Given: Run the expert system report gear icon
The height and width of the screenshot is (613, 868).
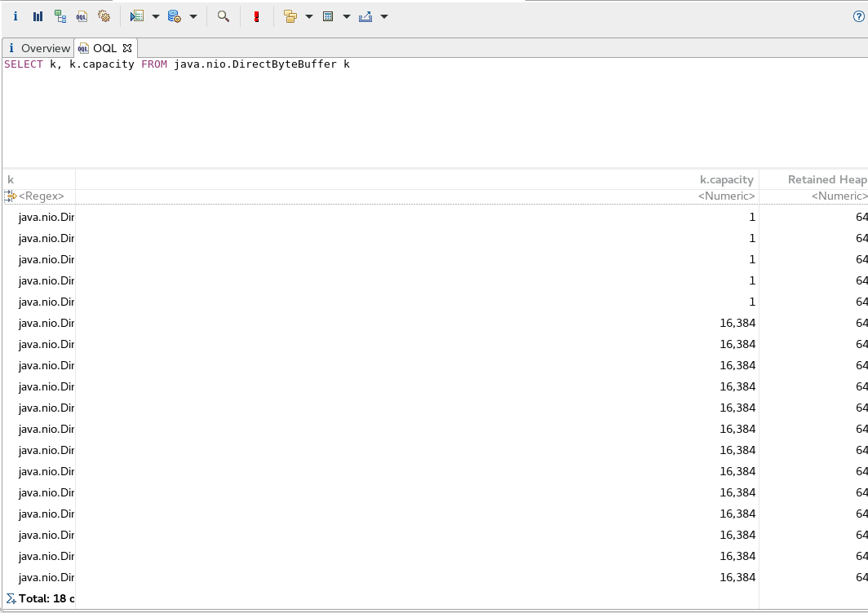Looking at the screenshot, I should (x=104, y=16).
